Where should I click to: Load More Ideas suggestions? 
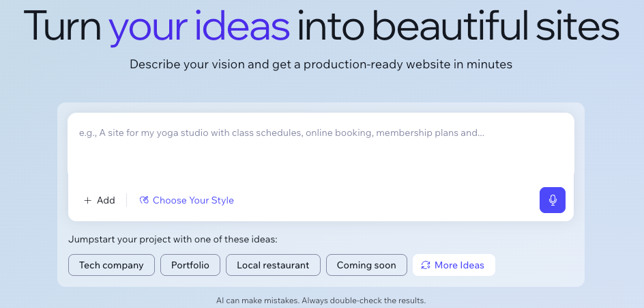(454, 265)
